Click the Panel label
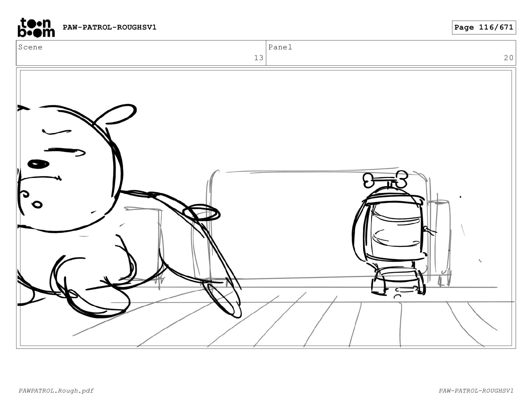Viewport: 532px width, 411px height. [x=280, y=47]
